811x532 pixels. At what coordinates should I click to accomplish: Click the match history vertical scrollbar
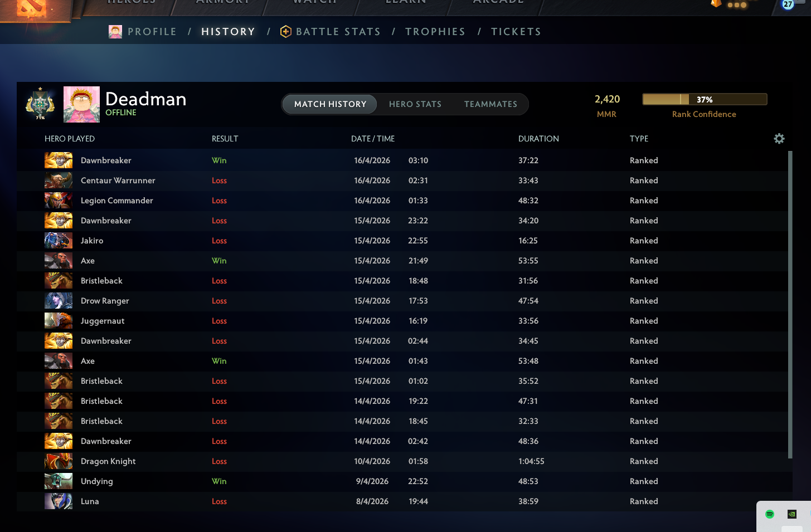[790, 304]
